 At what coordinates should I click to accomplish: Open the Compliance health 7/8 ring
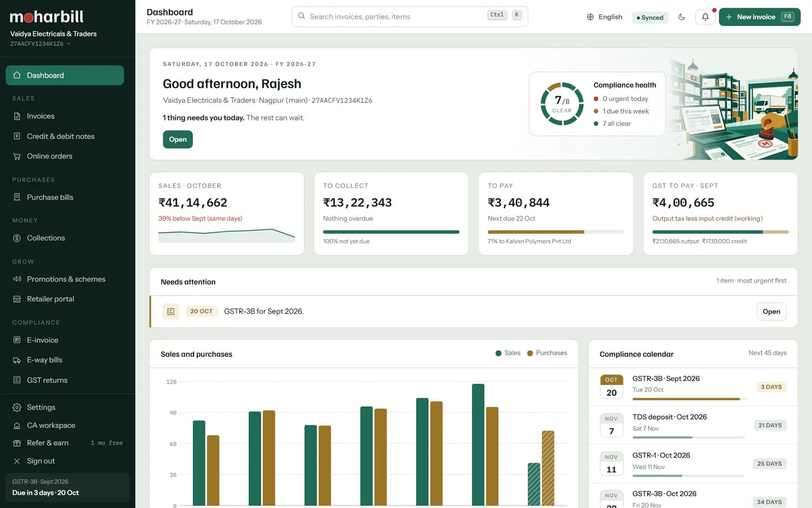tap(562, 104)
